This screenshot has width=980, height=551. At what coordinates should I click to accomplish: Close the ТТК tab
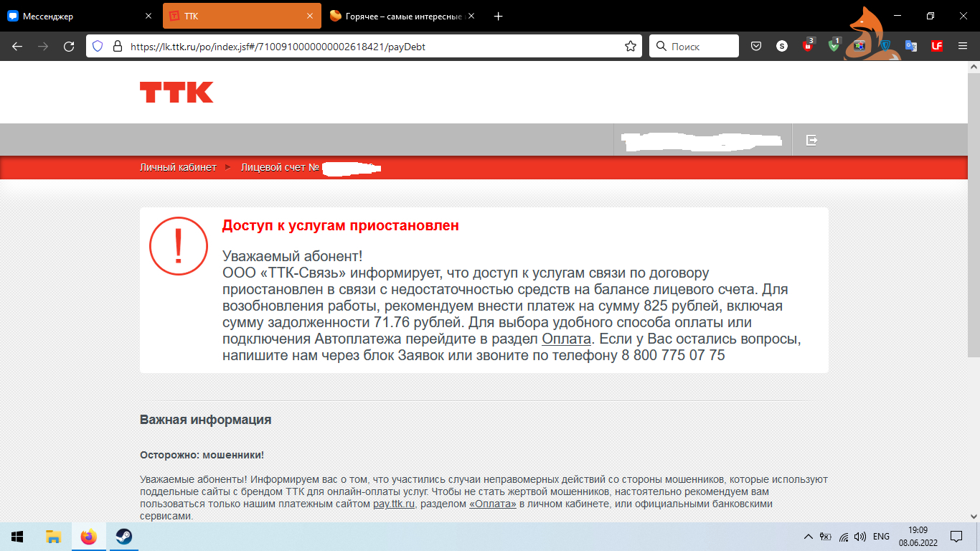coord(309,16)
